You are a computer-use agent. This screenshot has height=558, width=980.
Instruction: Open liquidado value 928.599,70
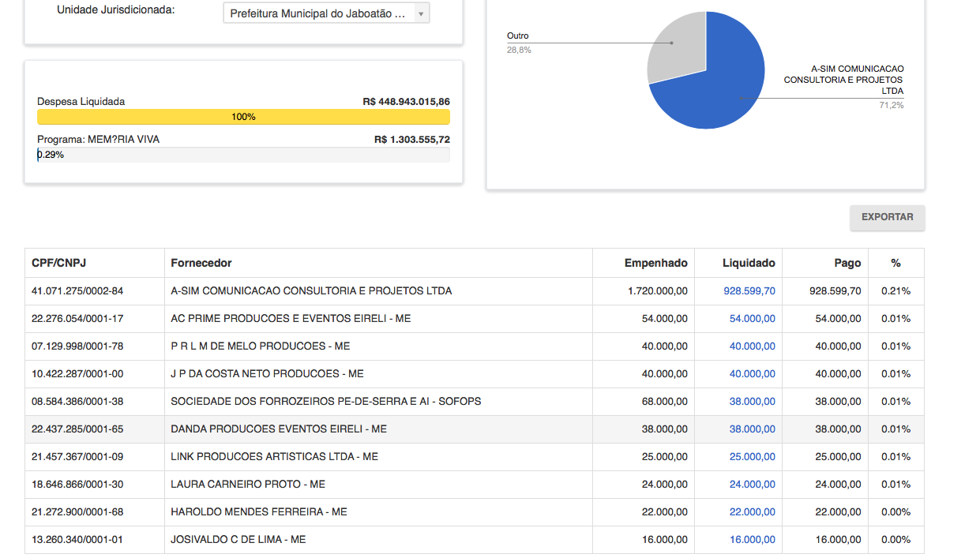(x=749, y=291)
